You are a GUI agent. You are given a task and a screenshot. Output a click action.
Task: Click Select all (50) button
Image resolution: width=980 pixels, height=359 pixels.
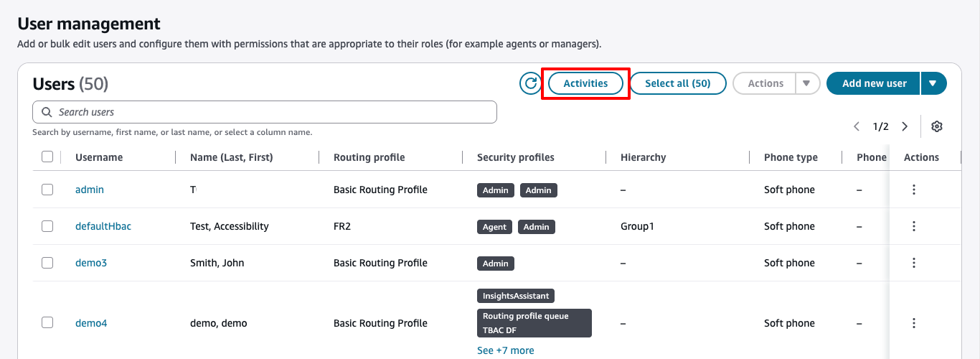[x=678, y=83]
